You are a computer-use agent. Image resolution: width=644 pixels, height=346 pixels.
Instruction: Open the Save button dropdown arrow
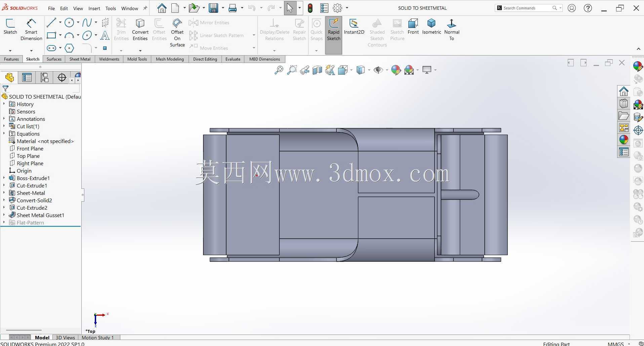[x=223, y=8]
